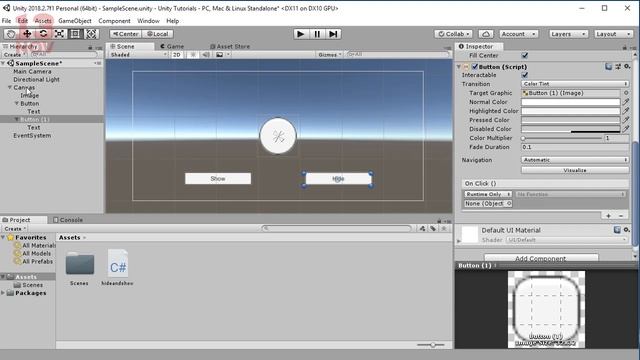Screen dimensions: 640x360
Task: Click the Project panel Create button
Action: point(15,229)
